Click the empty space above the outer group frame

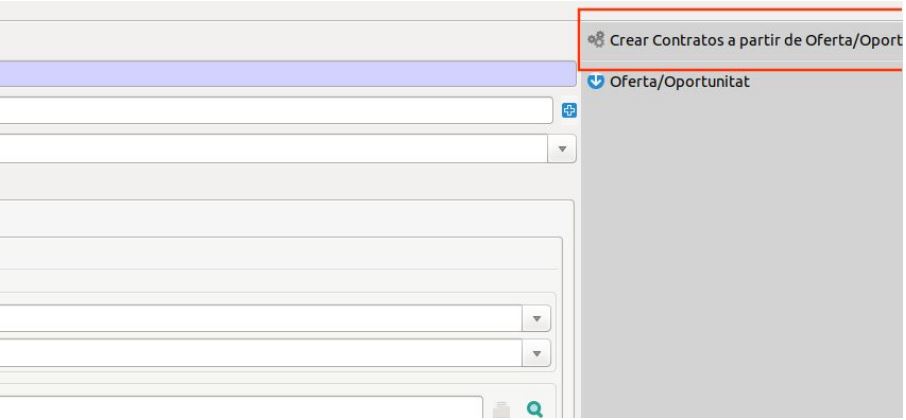pos(280,182)
